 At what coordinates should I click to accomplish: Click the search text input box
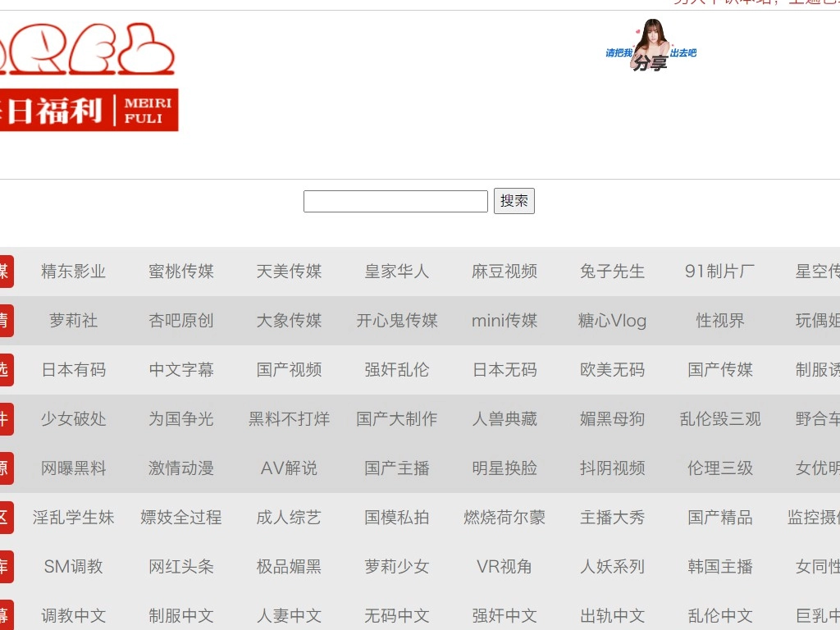coord(395,201)
